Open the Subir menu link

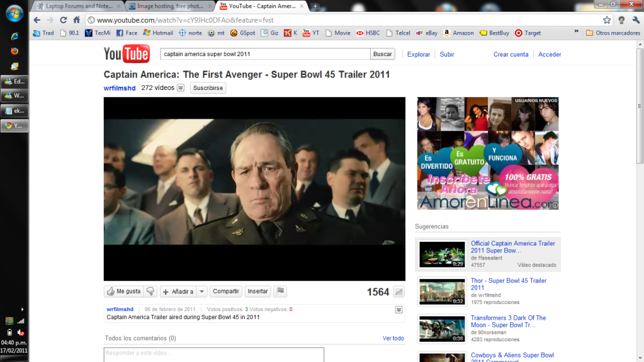(447, 54)
